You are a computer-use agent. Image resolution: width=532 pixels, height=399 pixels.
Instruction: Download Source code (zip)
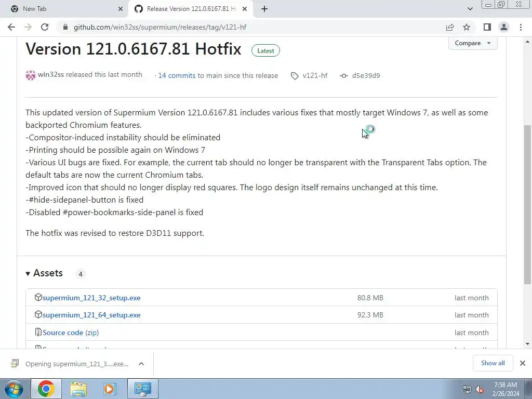tap(71, 332)
